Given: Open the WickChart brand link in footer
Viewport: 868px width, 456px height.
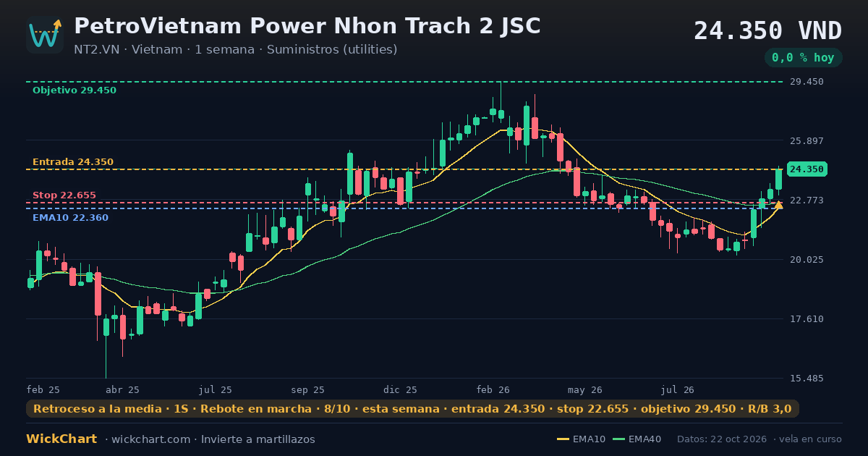Looking at the screenshot, I should [x=61, y=439].
